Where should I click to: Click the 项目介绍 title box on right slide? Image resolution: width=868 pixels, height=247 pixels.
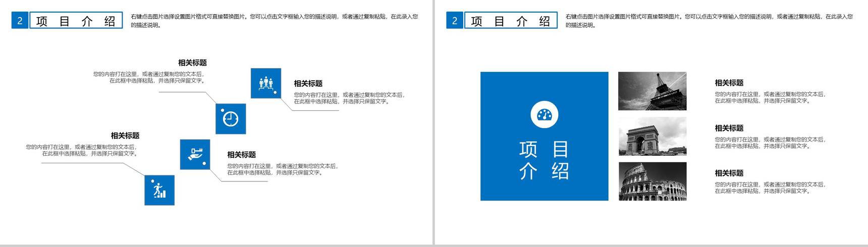511,21
